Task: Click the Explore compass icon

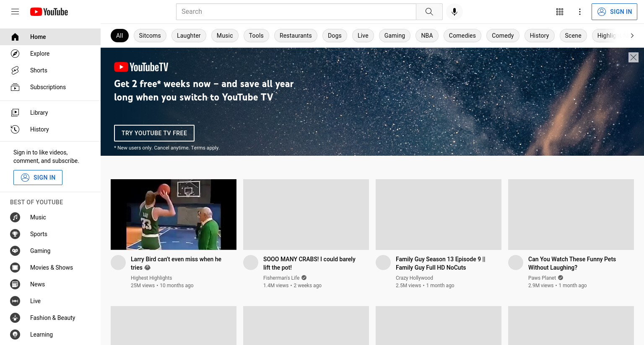Action: point(15,54)
